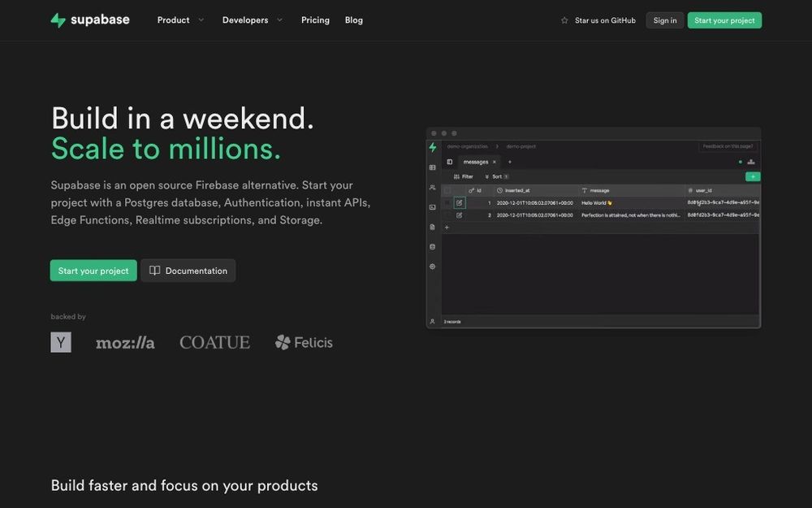Expand the Product dropdown menu
This screenshot has height=508, width=812.
pyautogui.click(x=180, y=20)
